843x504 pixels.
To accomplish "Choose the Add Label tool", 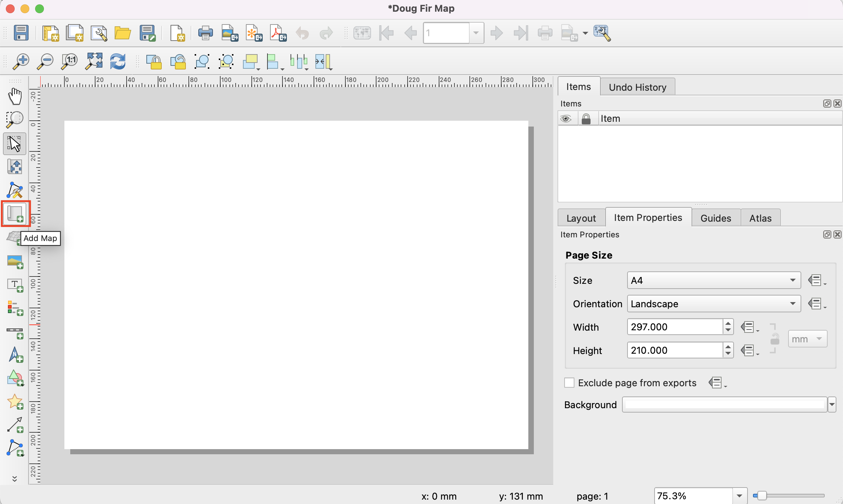I will [x=15, y=285].
